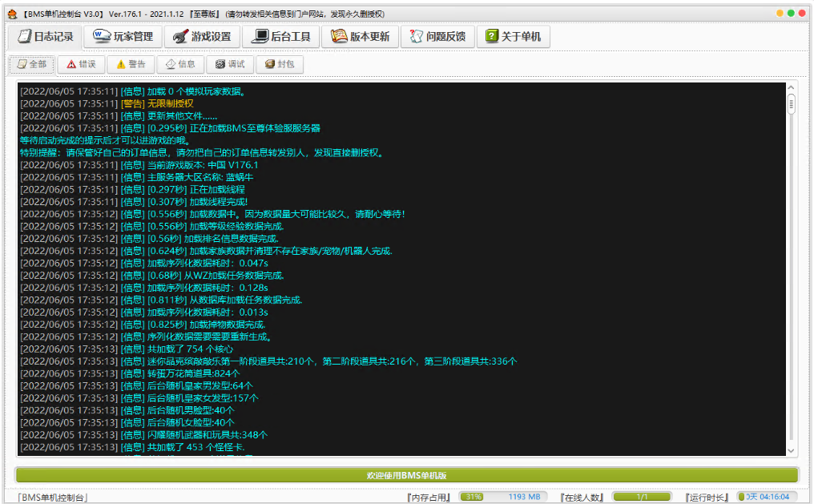Image resolution: width=814 pixels, height=504 pixels.
Task: Click the log line 当前游戏版本: 中国 V176.1
Action: tap(139, 165)
